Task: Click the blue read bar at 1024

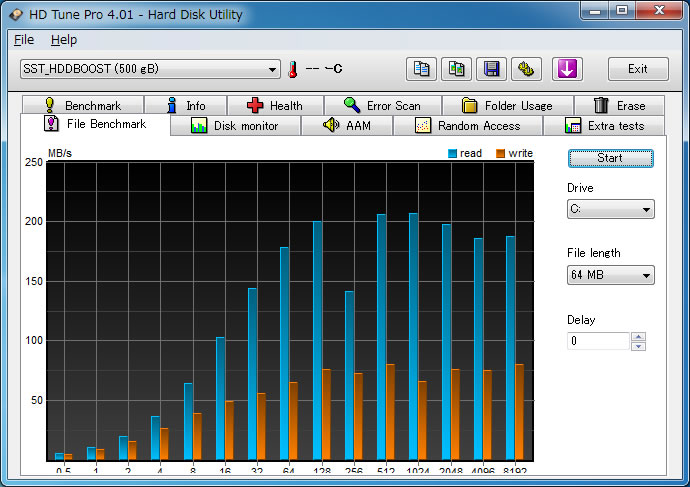Action: click(x=414, y=337)
